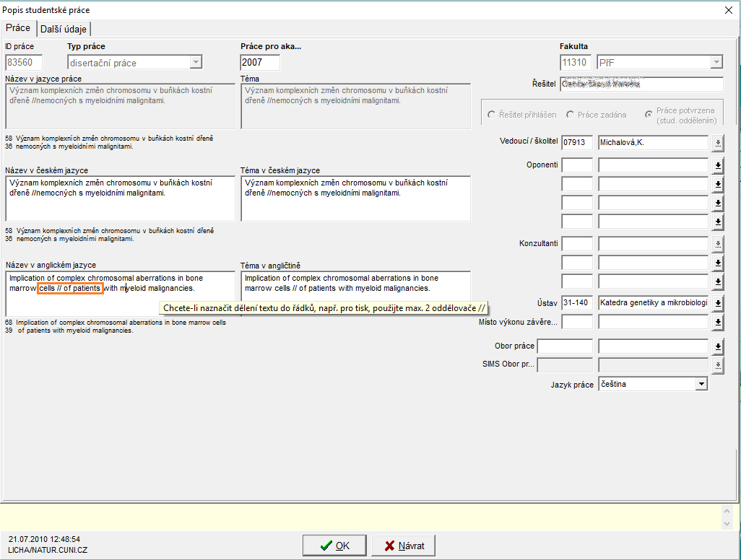Click picker arrow for last Oponenti row

point(717,222)
